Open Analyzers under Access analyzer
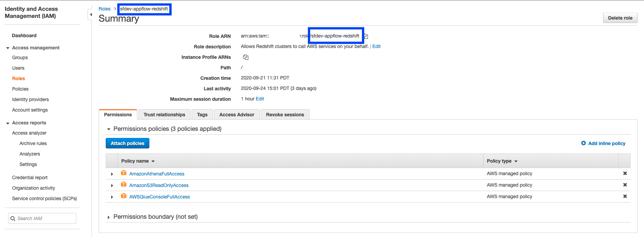This screenshot has width=644, height=237. click(30, 154)
